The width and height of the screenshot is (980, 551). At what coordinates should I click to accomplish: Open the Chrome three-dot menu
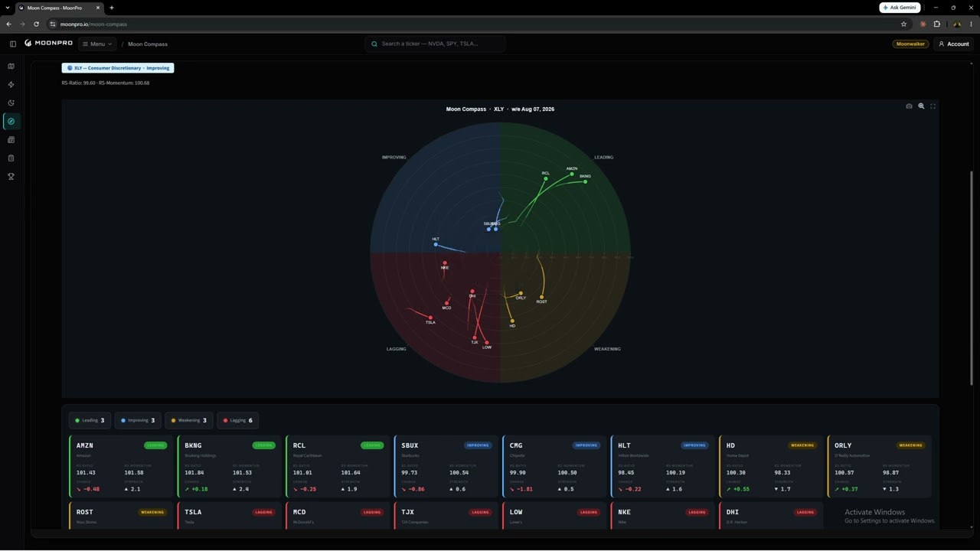[971, 24]
